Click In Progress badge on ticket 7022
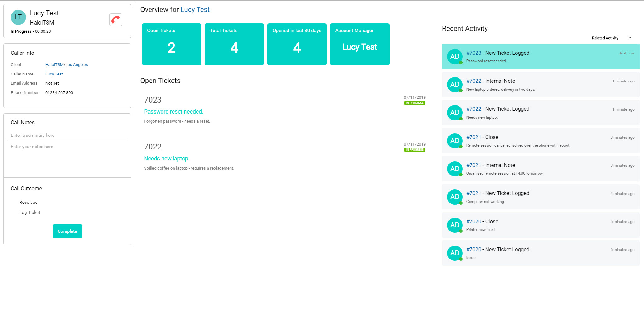 pyautogui.click(x=415, y=150)
